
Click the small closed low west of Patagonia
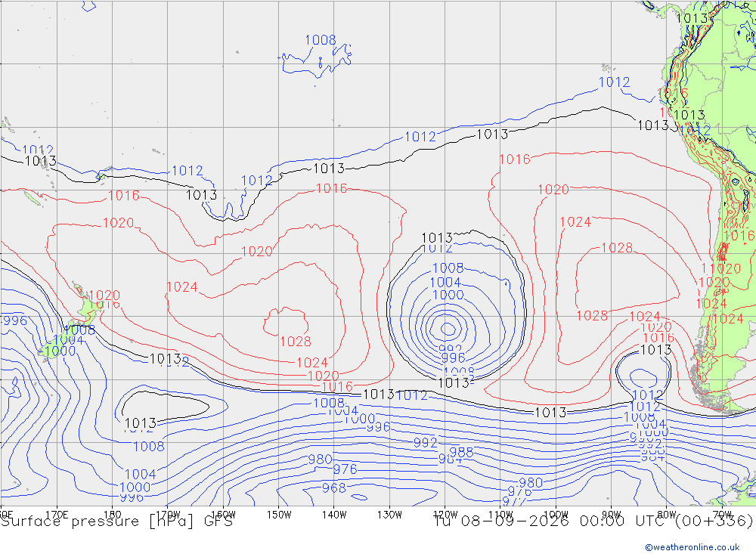pos(643,378)
